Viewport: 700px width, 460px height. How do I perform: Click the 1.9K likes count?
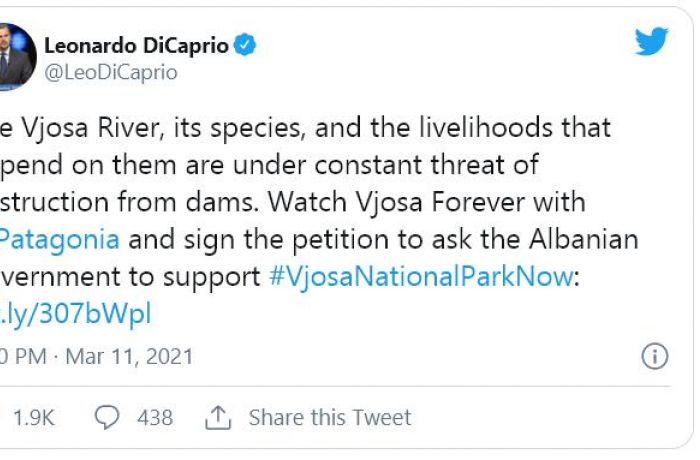(34, 418)
